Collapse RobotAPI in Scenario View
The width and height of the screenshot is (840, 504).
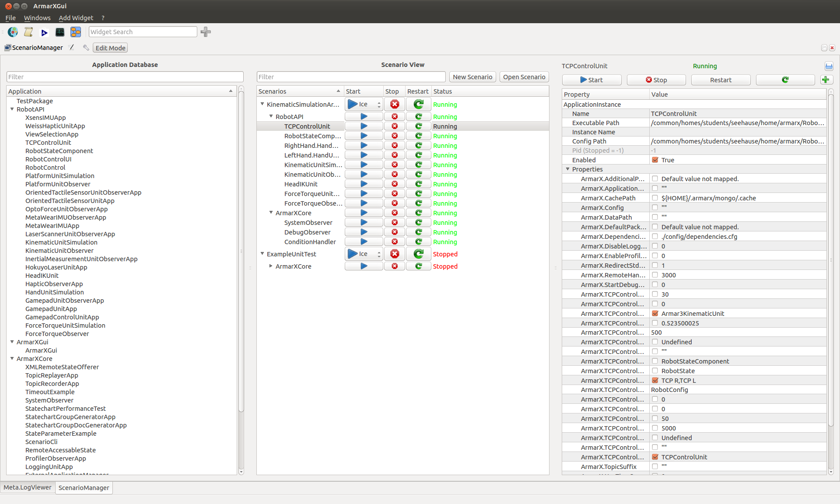(x=271, y=116)
